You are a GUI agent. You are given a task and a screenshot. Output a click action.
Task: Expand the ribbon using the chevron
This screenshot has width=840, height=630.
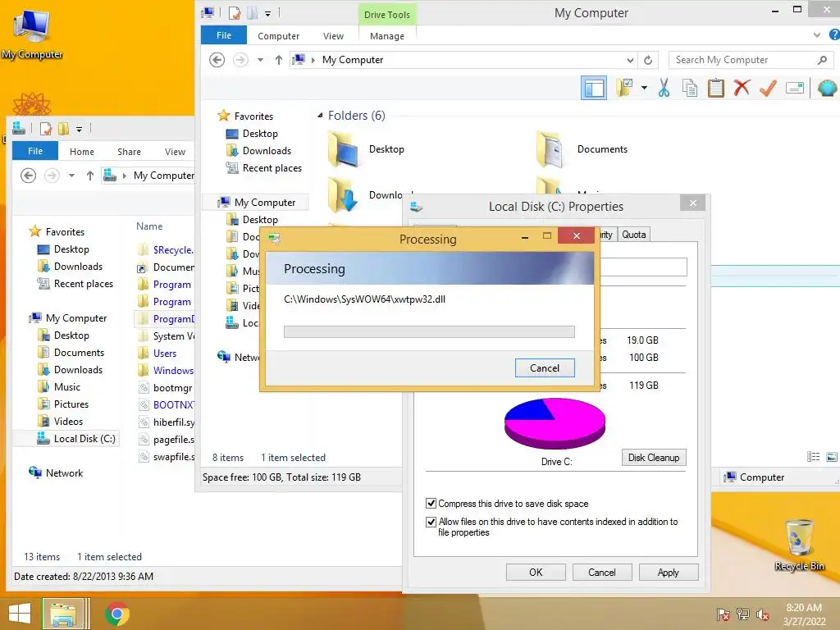pyautogui.click(x=816, y=34)
